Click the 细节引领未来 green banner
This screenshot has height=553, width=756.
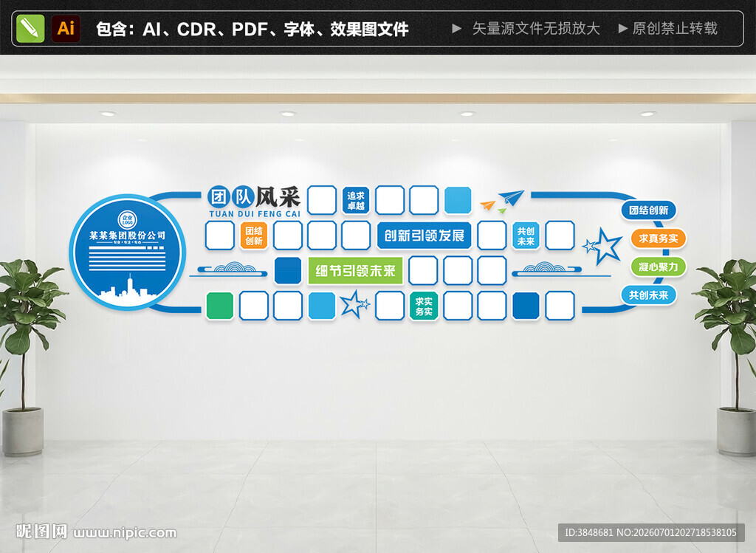[355, 270]
